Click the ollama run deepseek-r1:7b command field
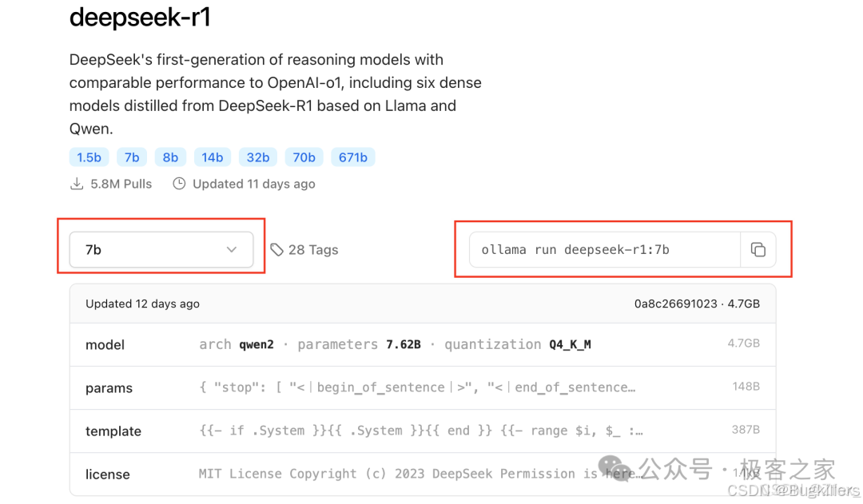 [605, 250]
